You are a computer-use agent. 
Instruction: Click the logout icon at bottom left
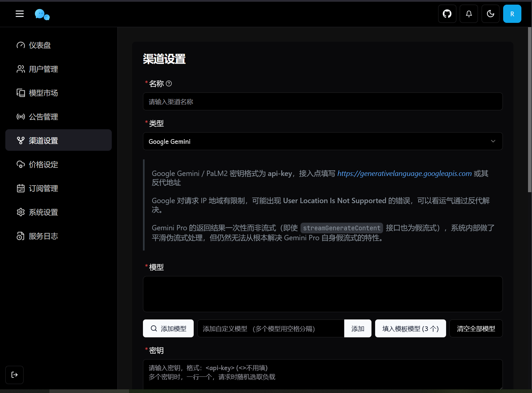click(x=14, y=375)
